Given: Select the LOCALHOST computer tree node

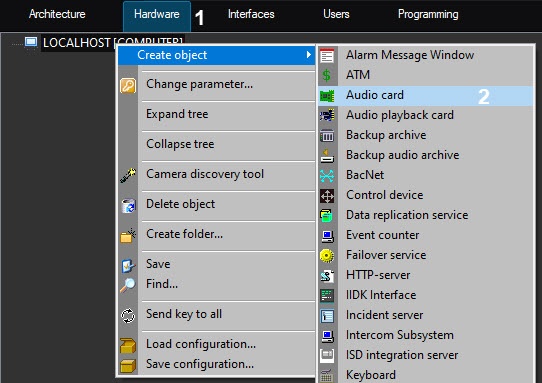Looking at the screenshot, I should point(113,43).
